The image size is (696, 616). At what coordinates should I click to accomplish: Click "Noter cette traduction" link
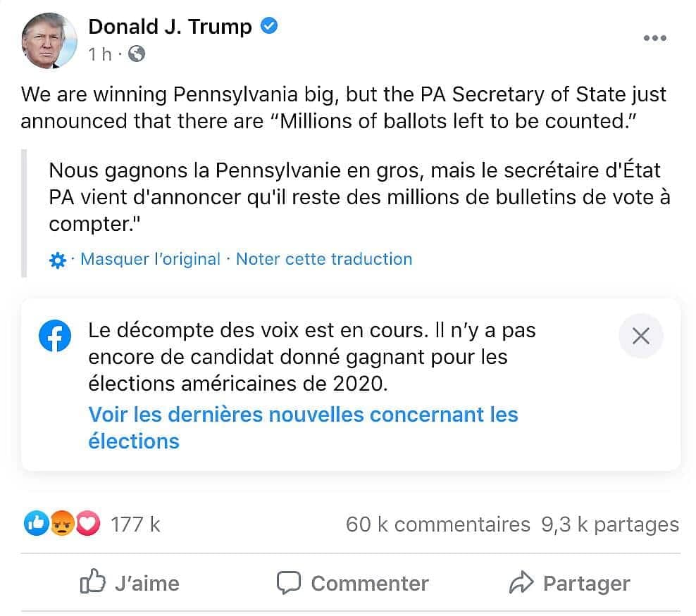324,259
